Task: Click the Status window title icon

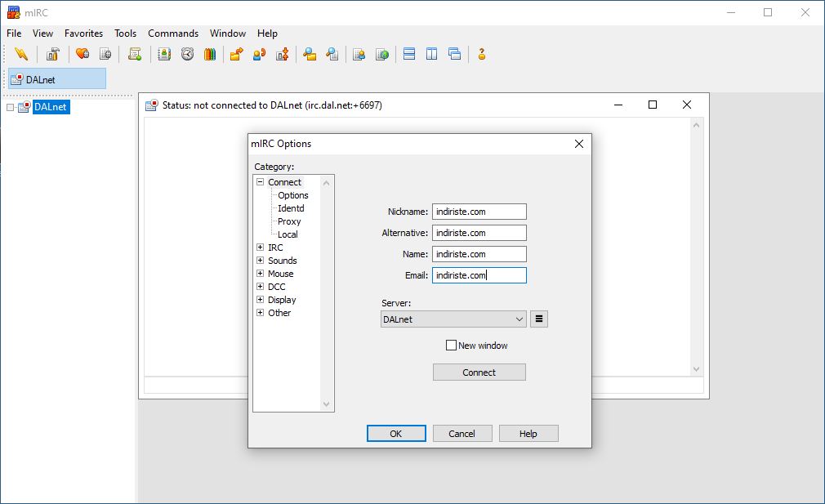Action: [152, 105]
